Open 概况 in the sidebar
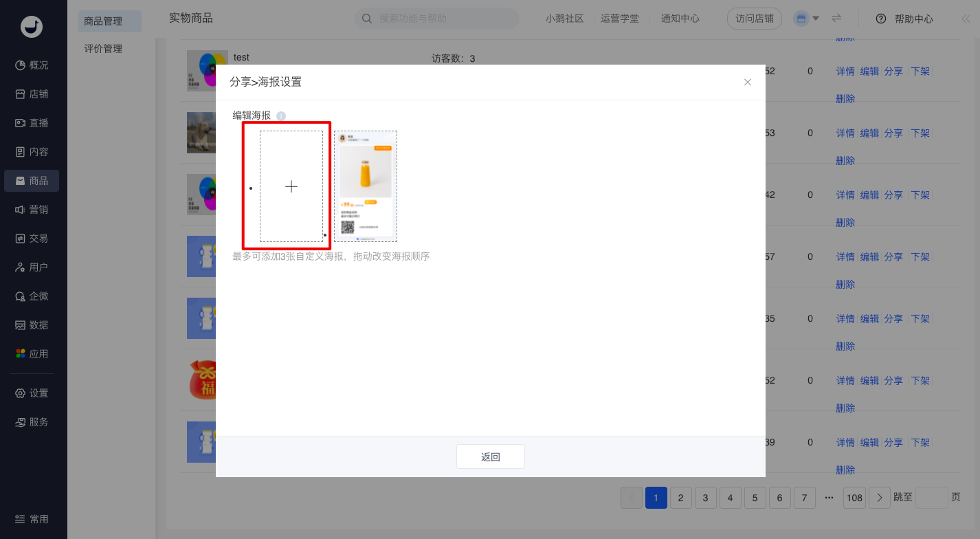 [32, 65]
